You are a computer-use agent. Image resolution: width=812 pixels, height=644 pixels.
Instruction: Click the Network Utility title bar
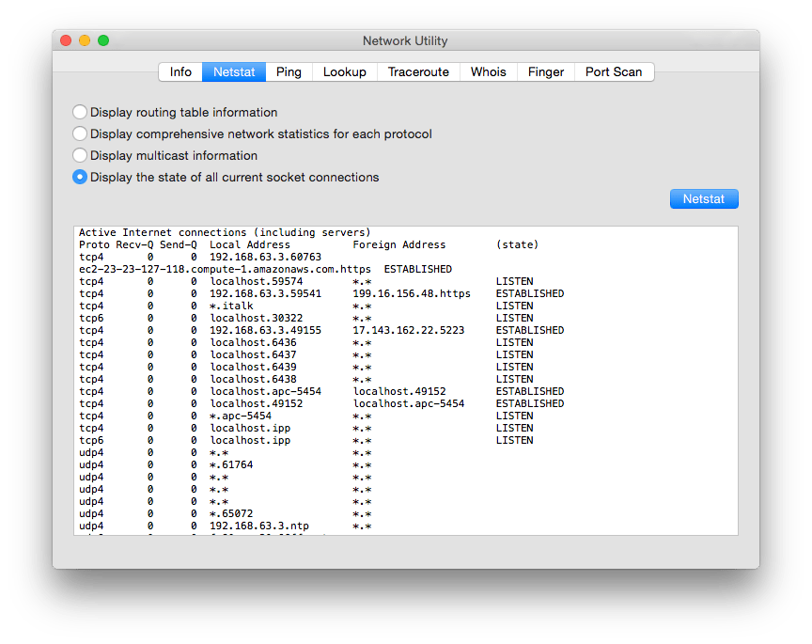coord(405,40)
